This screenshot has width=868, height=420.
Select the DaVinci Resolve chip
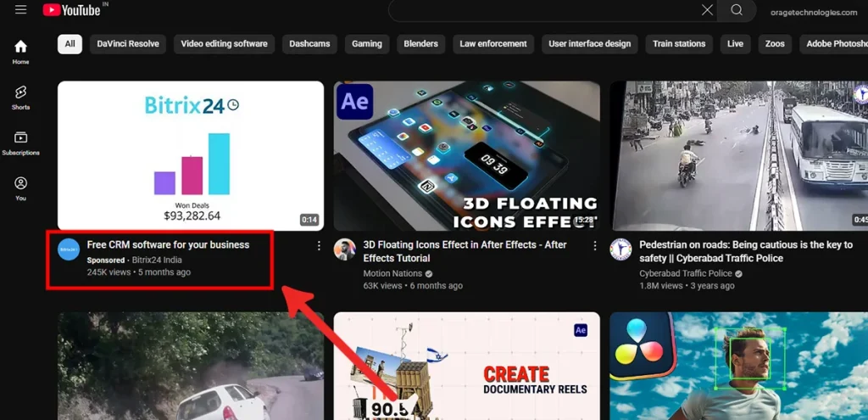click(128, 44)
